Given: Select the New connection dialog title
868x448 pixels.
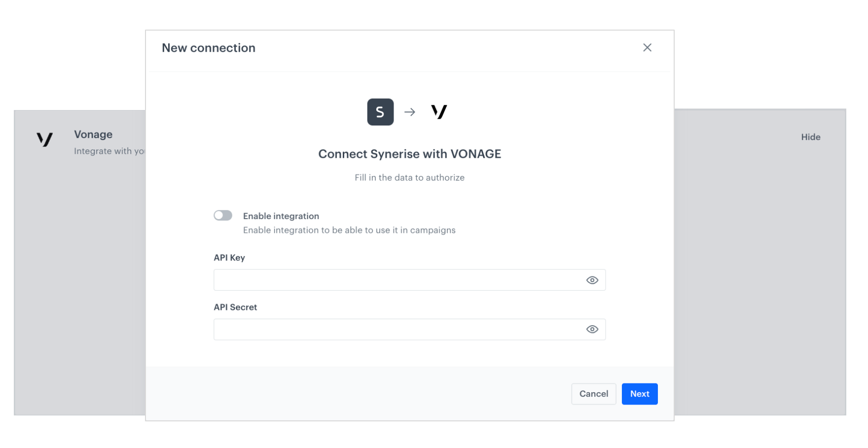Looking at the screenshot, I should pos(208,47).
